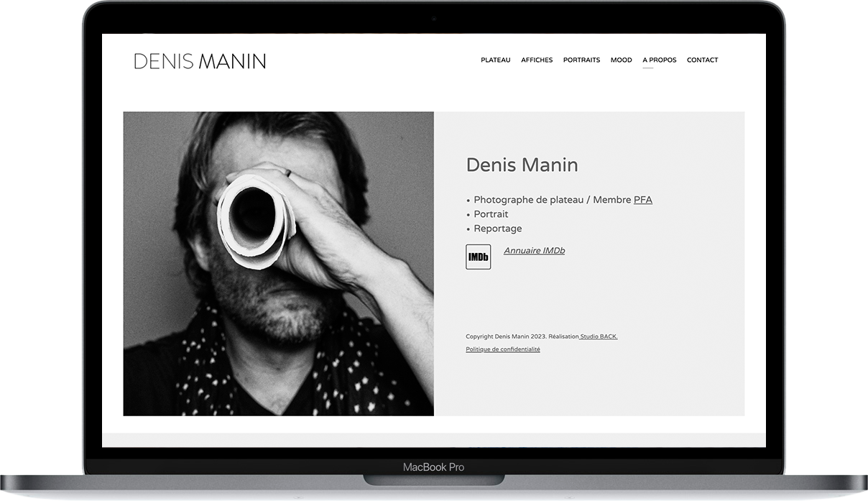Viewport: 868px width, 501px height.
Task: Click the DENIS MANIN site logo
Action: pos(200,61)
